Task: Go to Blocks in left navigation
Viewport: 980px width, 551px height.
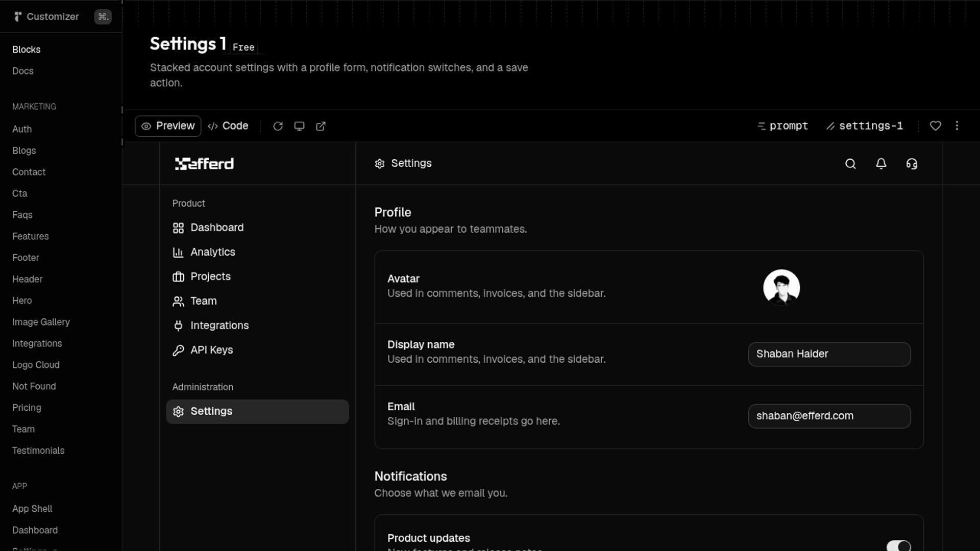Action: (26, 49)
